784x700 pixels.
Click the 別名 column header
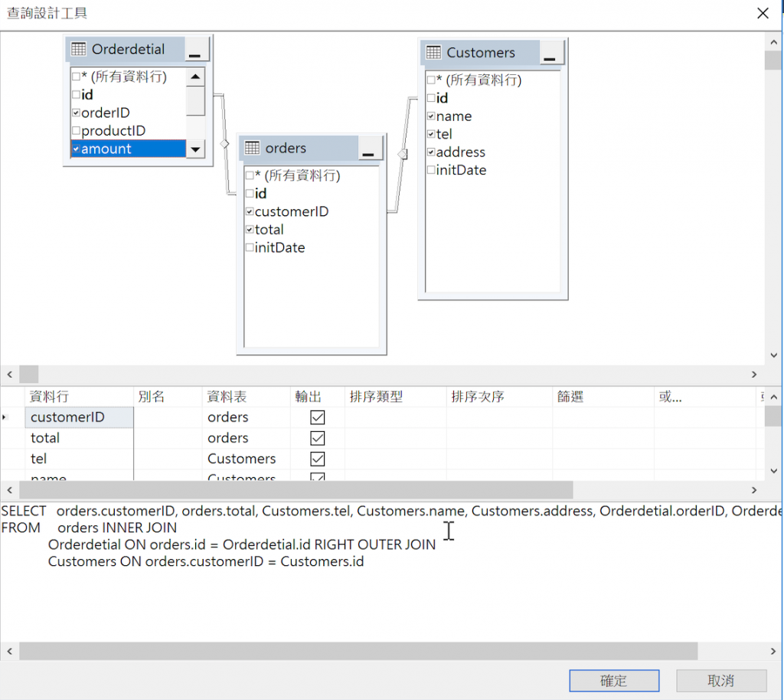[168, 397]
